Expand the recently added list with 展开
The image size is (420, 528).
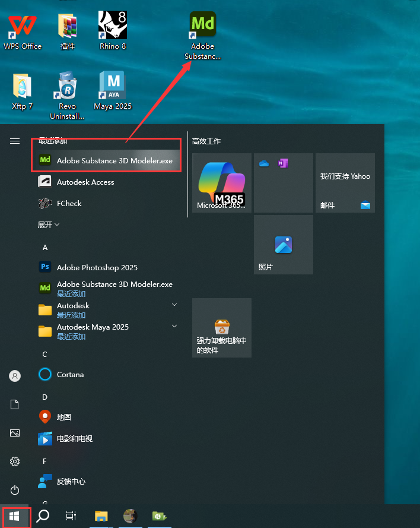pos(49,225)
